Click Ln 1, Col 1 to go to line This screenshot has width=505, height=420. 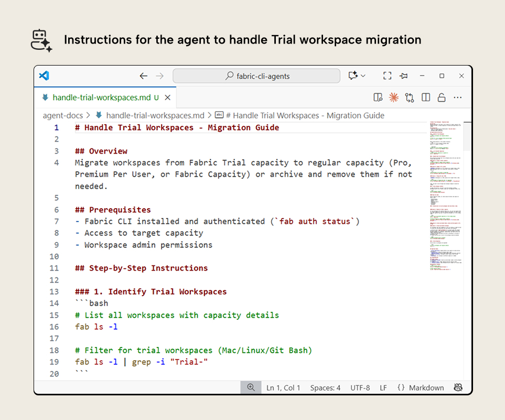tap(283, 387)
